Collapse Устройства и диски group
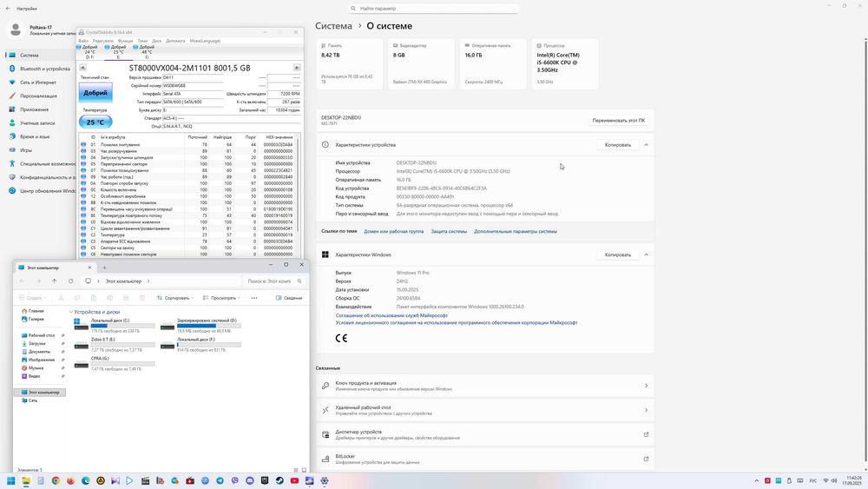868x489 pixels. [x=71, y=313]
